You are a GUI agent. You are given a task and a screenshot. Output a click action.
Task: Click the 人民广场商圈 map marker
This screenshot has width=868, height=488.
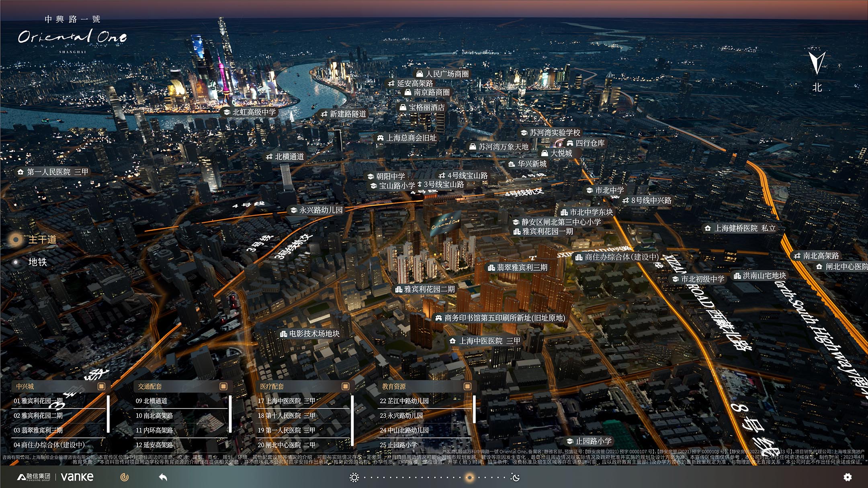pos(442,74)
